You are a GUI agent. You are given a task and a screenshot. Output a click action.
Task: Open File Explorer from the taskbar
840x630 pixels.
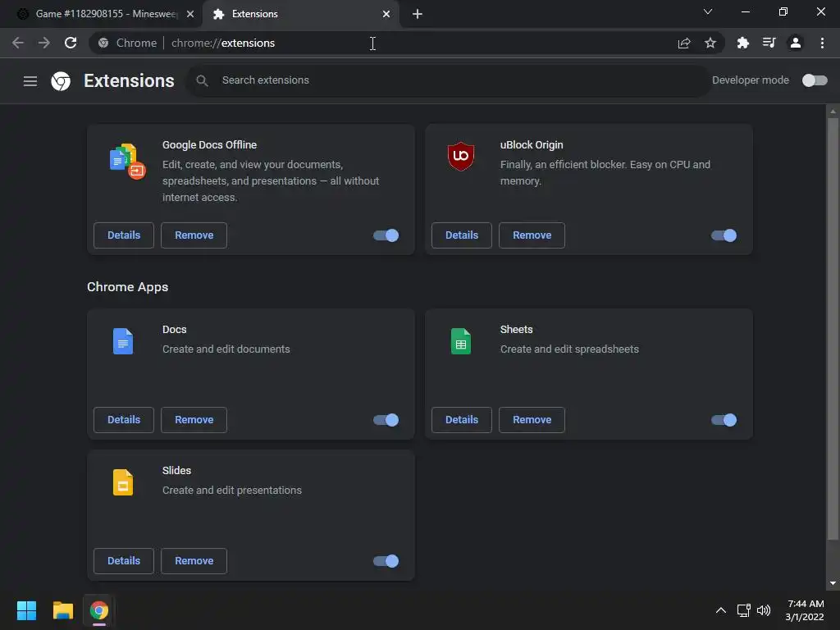[62, 610]
